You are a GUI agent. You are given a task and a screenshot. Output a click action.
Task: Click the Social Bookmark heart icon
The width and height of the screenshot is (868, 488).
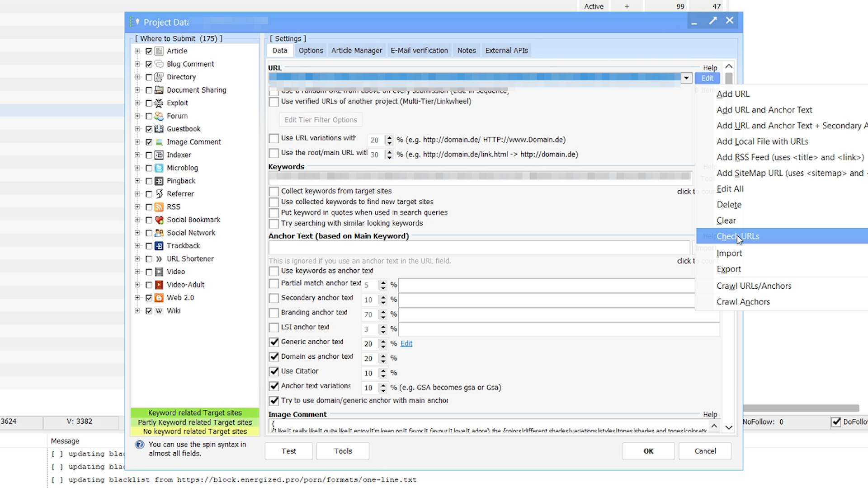[159, 220]
